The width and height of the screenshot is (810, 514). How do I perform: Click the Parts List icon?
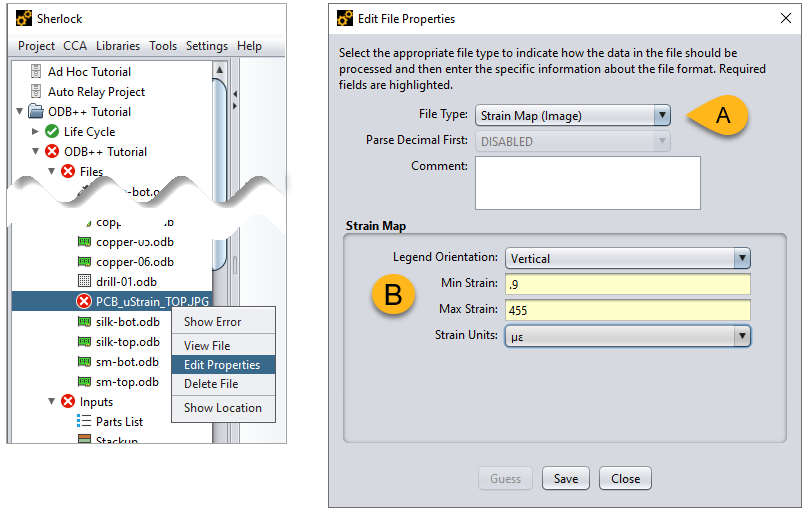[x=84, y=422]
